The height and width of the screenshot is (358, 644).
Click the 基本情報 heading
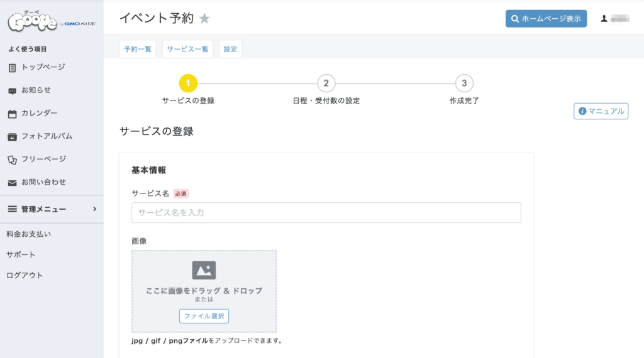point(148,170)
